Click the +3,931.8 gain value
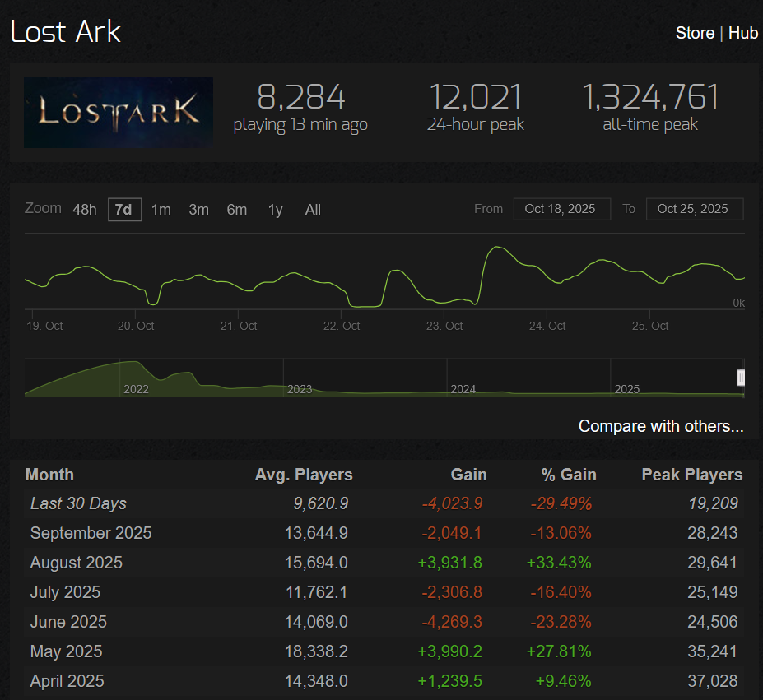This screenshot has height=700, width=763. click(450, 563)
